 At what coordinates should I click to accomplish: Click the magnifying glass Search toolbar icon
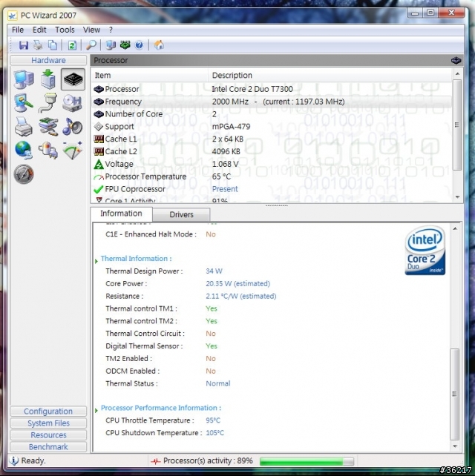(91, 45)
